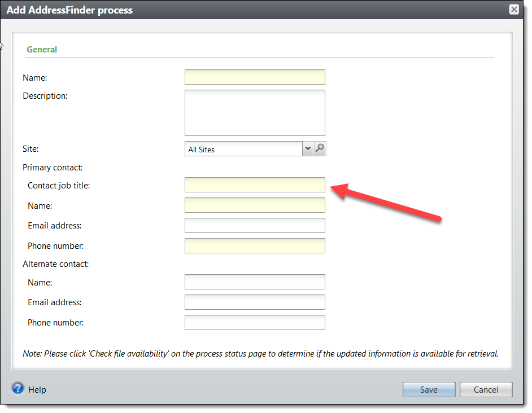Focus the Alternate contact Phone number field
Screen dimensions: 532x413
click(255, 323)
